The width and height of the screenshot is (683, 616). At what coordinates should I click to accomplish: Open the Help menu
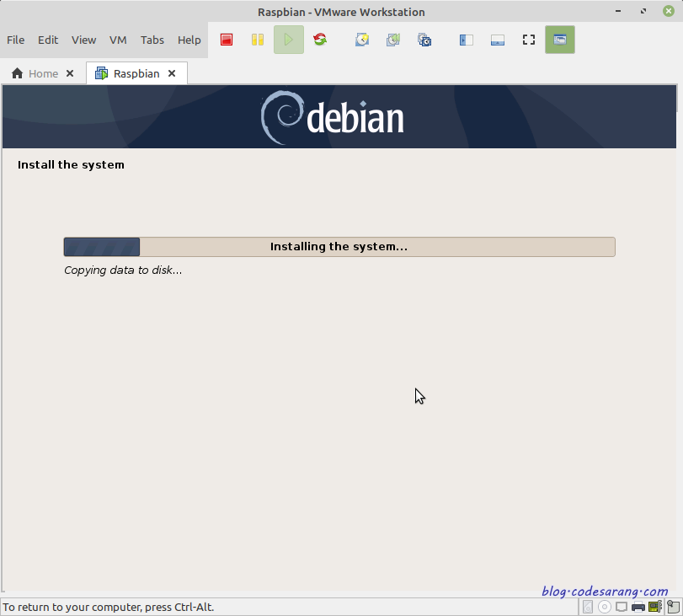tap(189, 40)
